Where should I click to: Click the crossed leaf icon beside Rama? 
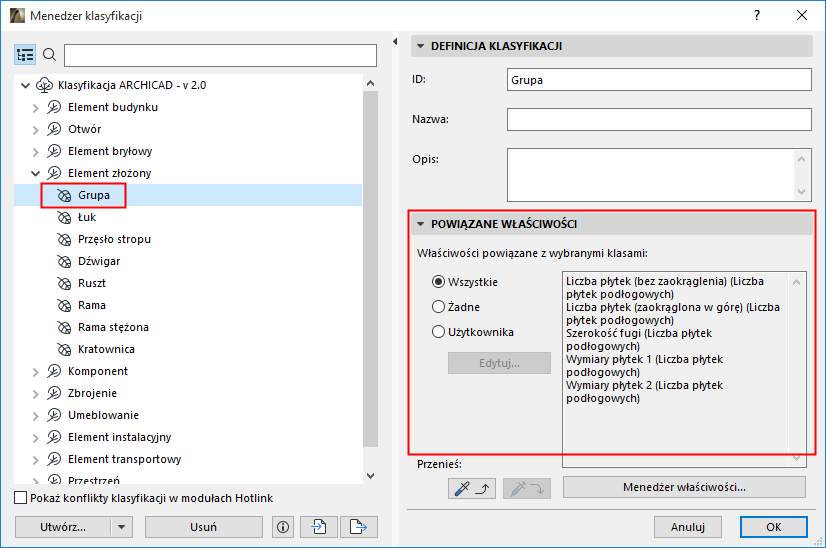(x=64, y=306)
